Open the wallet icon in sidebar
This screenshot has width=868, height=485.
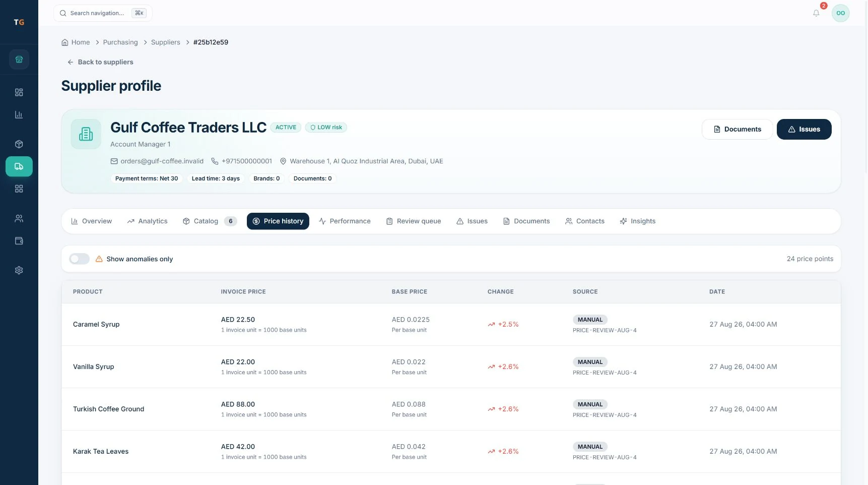(x=19, y=240)
